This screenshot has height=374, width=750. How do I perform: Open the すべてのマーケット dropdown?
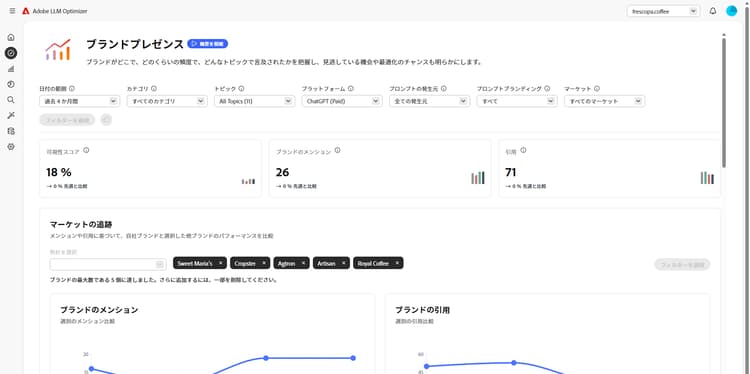604,101
